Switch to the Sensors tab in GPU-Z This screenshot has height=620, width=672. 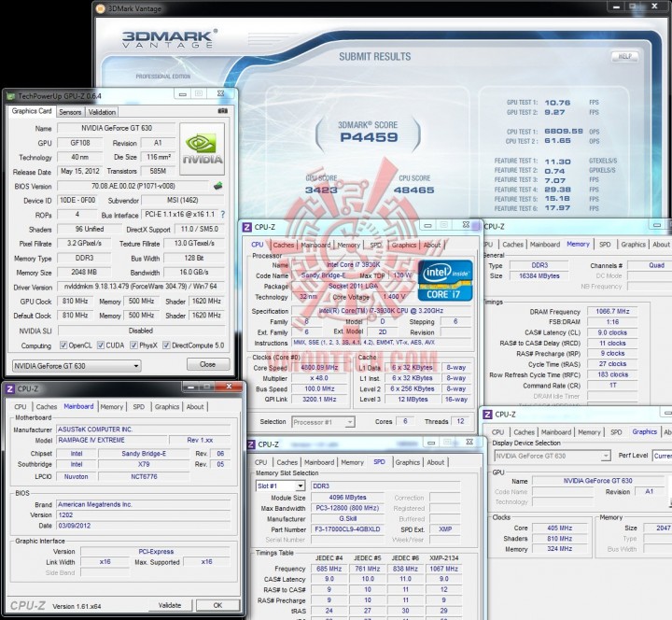(x=70, y=112)
